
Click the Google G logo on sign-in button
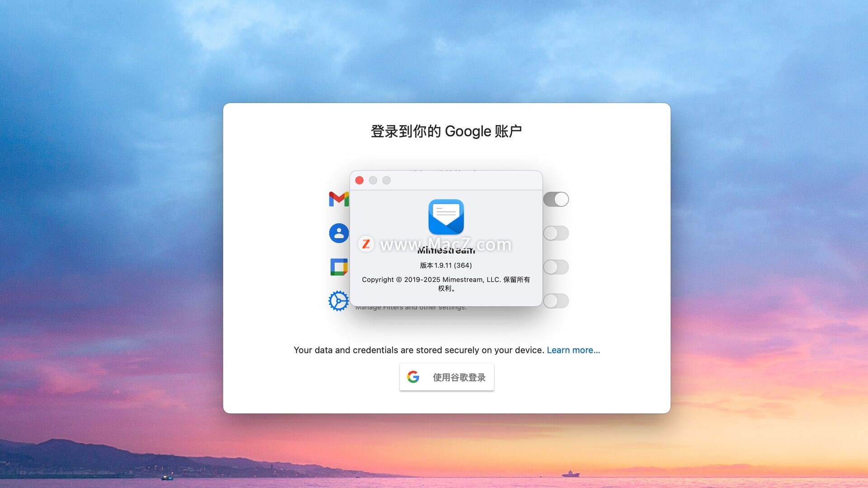tap(413, 377)
